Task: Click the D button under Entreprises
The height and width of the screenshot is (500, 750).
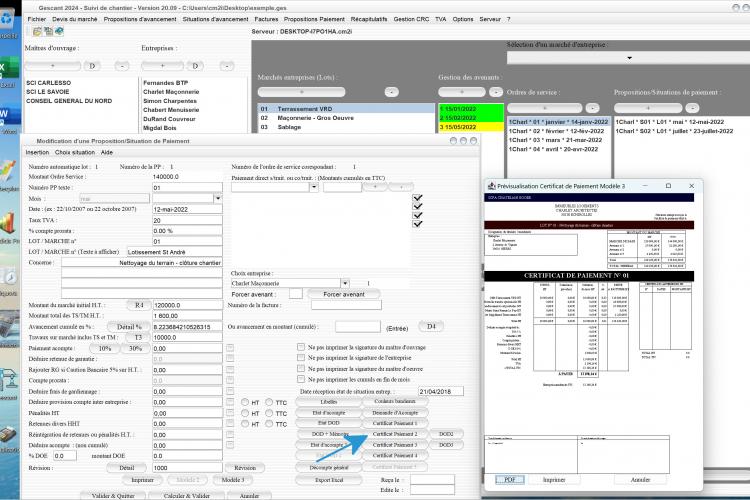Action: coord(195,66)
